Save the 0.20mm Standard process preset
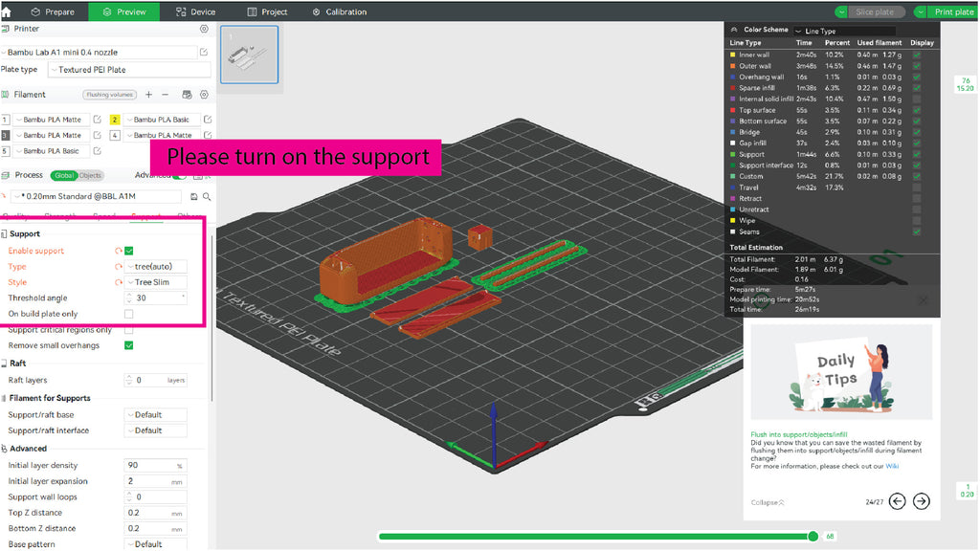Image resolution: width=980 pixels, height=551 pixels. pyautogui.click(x=193, y=197)
